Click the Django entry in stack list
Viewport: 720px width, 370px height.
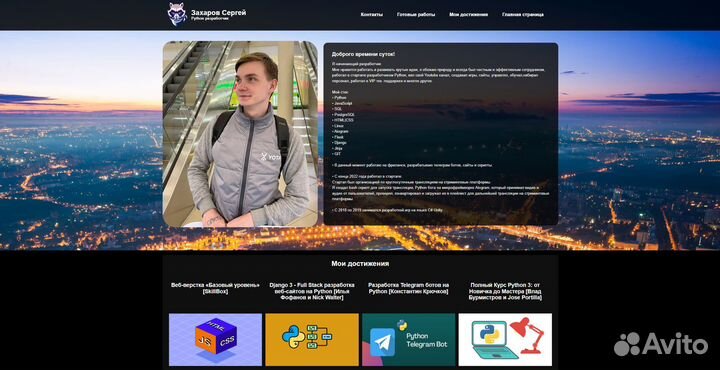point(339,142)
